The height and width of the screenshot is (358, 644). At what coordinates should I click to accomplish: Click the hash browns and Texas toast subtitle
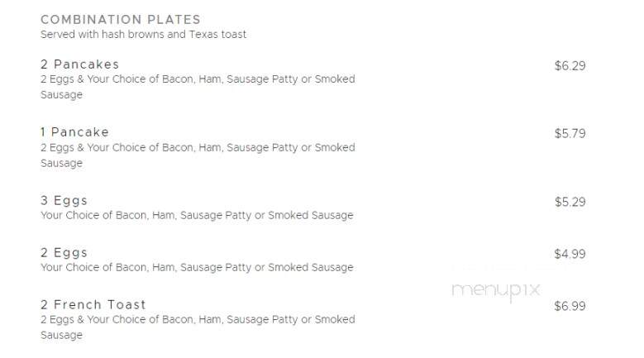pos(143,35)
